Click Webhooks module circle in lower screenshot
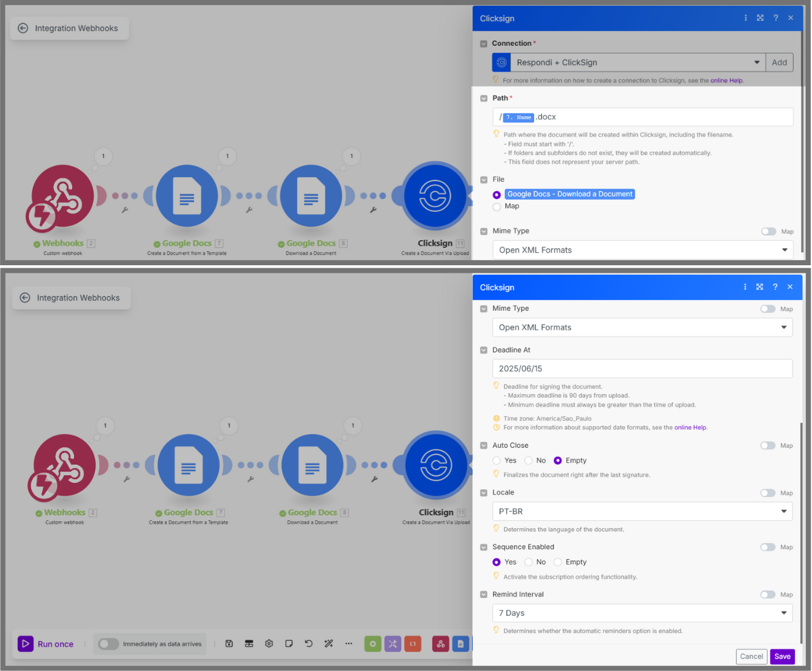The width and height of the screenshot is (812, 671). 65,465
